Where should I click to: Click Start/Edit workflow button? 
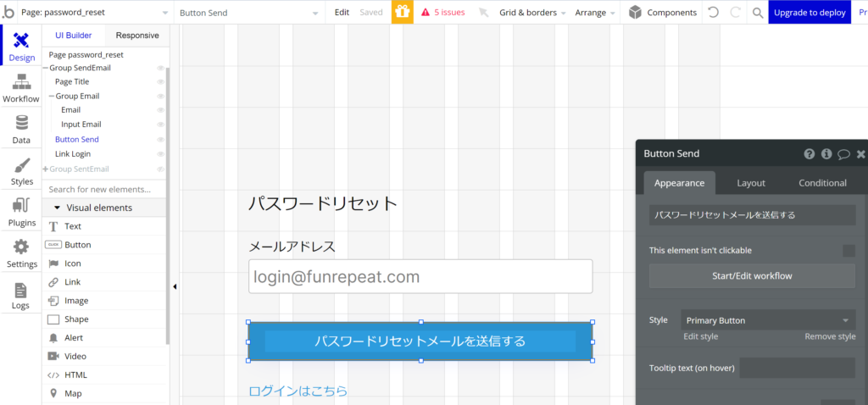pos(753,276)
